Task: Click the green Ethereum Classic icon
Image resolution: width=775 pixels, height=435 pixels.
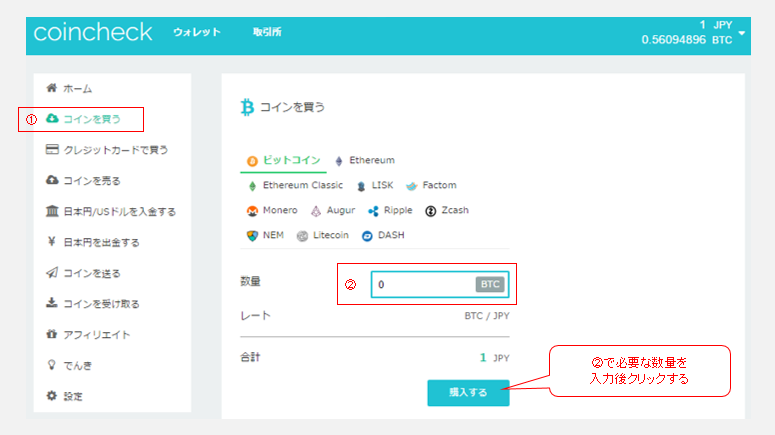Action: point(252,186)
